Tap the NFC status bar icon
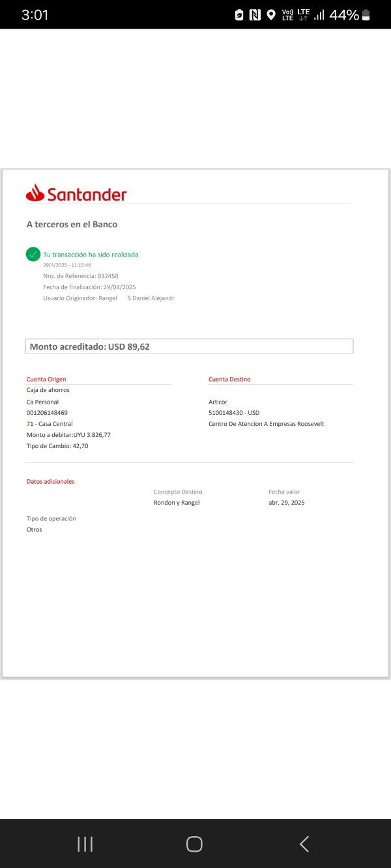The width and height of the screenshot is (391, 868). point(255,15)
